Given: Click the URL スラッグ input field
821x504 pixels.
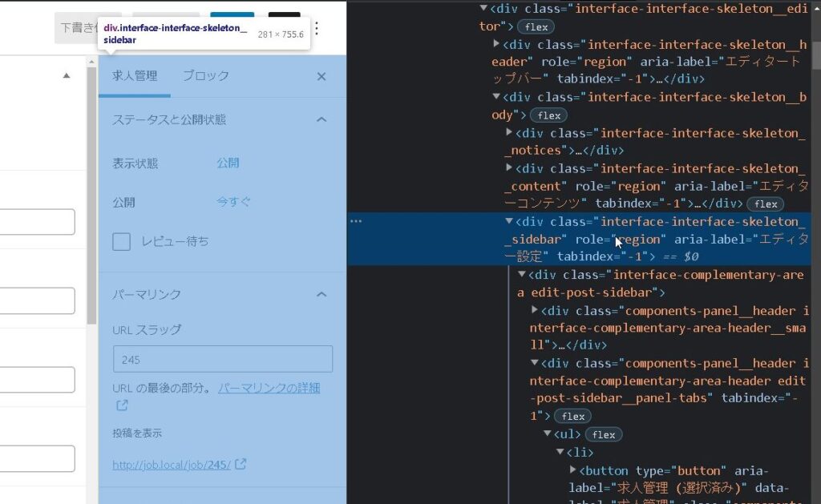Looking at the screenshot, I should (x=223, y=359).
